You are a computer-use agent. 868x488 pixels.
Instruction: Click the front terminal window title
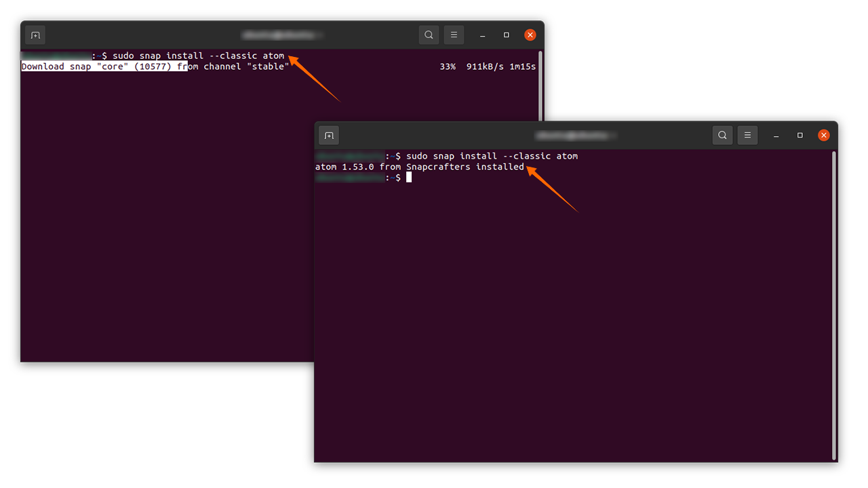point(576,136)
